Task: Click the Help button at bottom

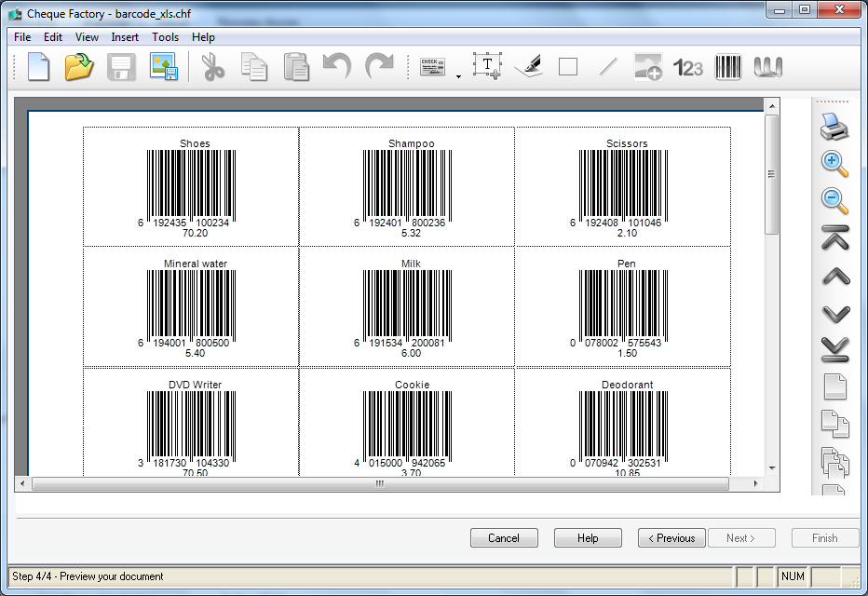Action: tap(588, 538)
